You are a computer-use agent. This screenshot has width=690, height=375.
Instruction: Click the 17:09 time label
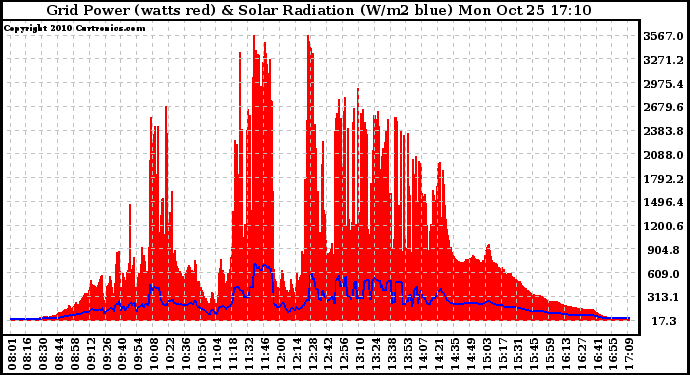(628, 353)
